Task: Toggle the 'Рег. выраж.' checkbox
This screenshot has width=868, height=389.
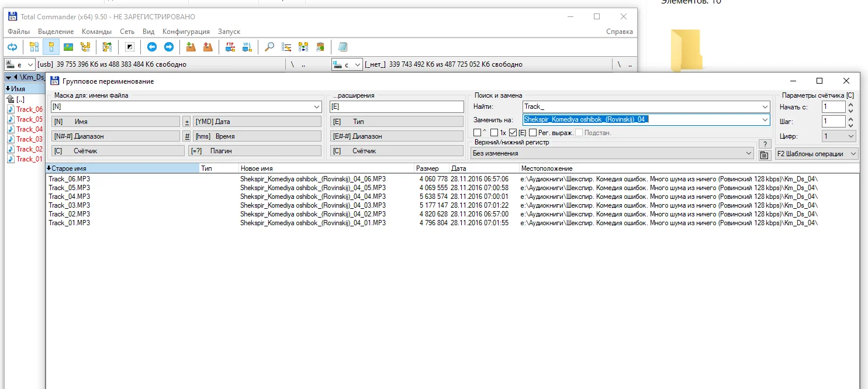Action: coord(533,133)
